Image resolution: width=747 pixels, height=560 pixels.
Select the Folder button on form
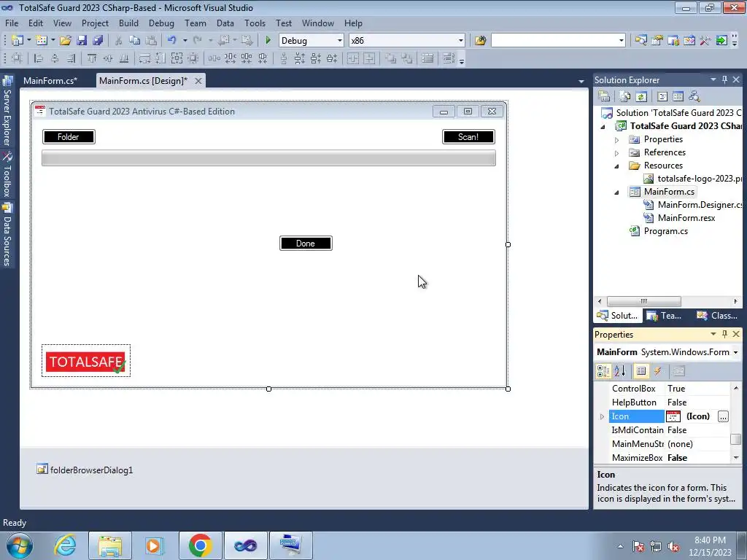coord(69,136)
